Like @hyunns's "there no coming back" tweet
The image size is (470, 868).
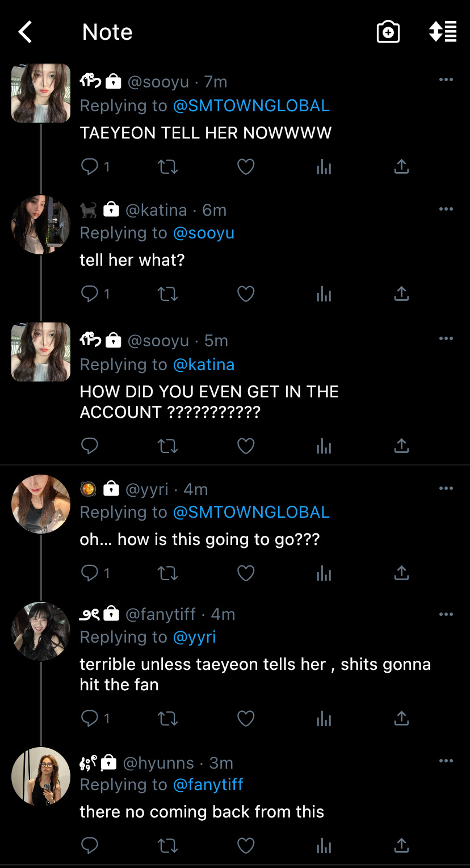pyautogui.click(x=245, y=846)
